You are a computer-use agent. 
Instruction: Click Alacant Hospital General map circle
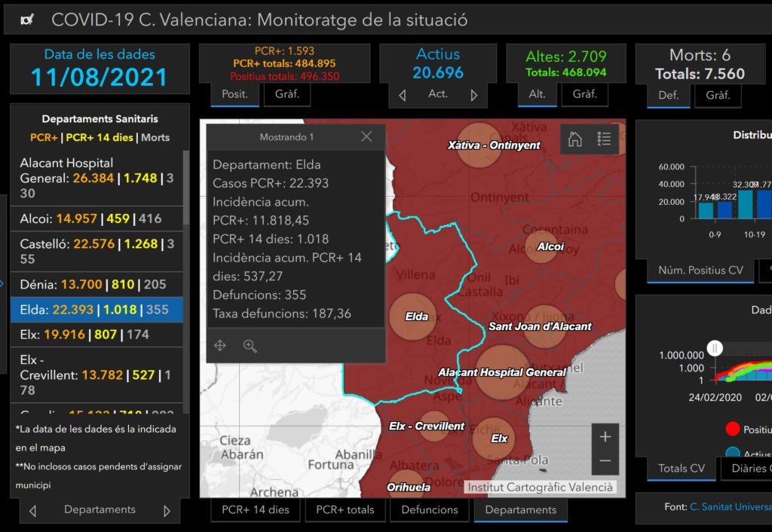pos(501,372)
